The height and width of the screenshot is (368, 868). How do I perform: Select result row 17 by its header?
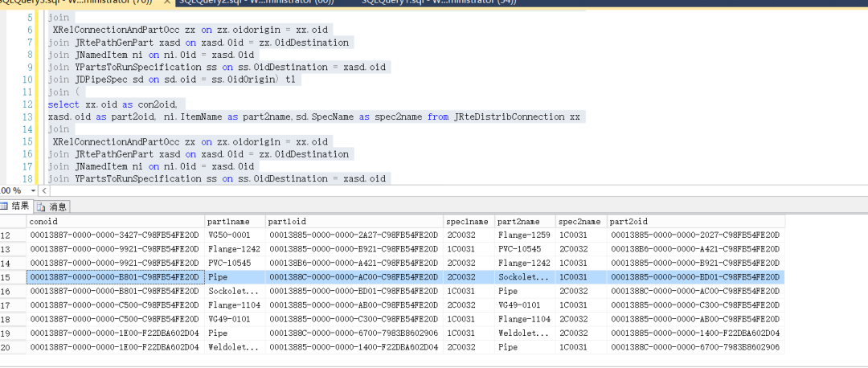click(13, 305)
